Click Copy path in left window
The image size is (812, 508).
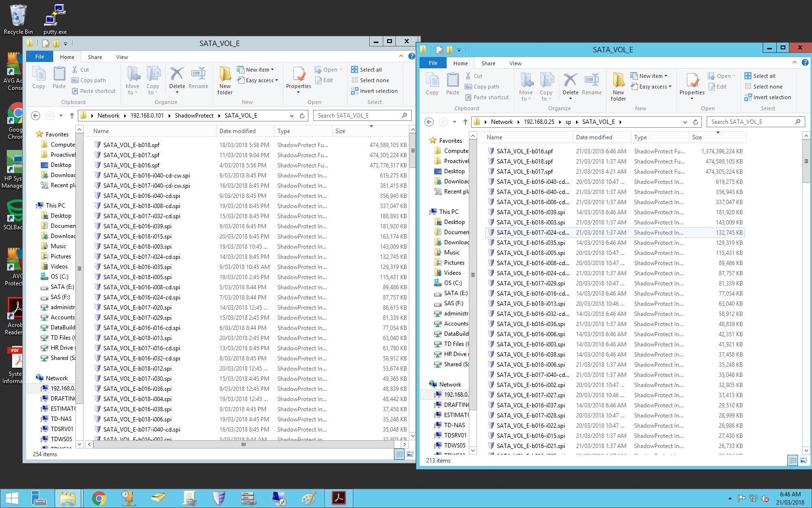click(88, 80)
